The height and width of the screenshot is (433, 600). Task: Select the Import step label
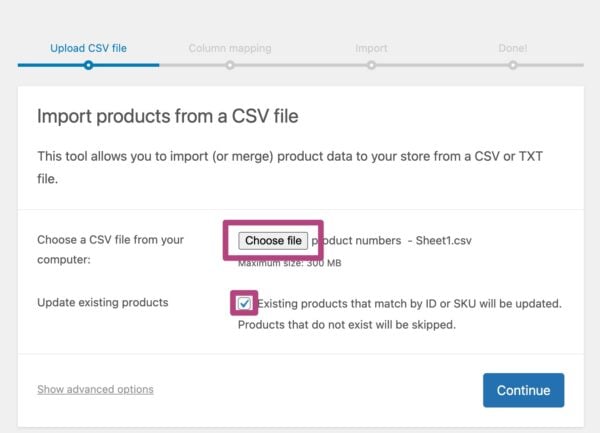click(x=371, y=48)
